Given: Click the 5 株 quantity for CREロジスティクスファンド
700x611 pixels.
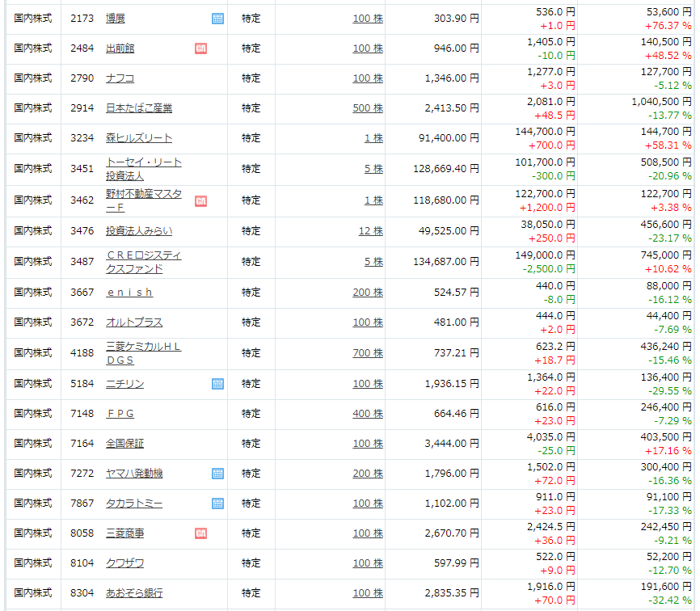Looking at the screenshot, I should (x=373, y=262).
